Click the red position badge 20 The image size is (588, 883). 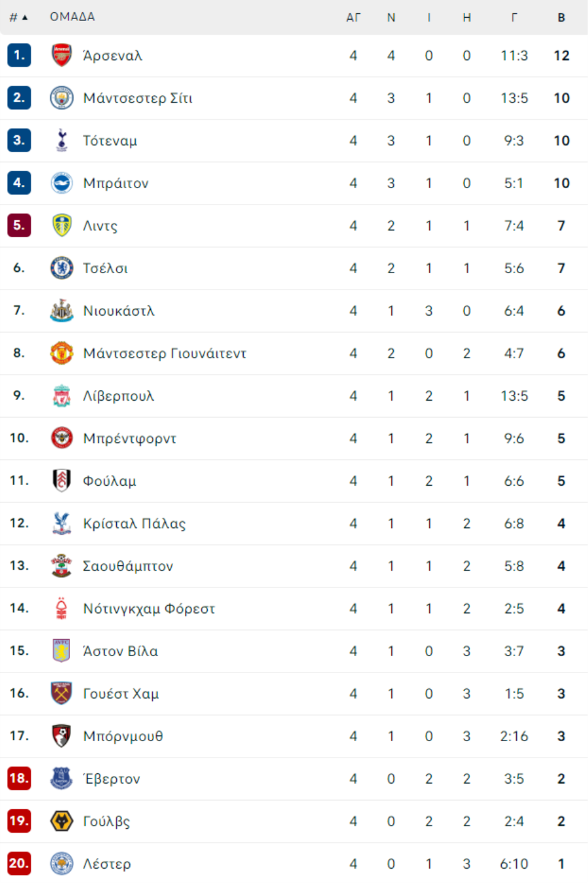(x=19, y=863)
